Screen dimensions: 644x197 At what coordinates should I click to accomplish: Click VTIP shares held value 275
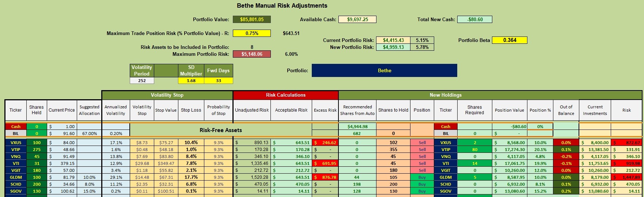click(37, 150)
